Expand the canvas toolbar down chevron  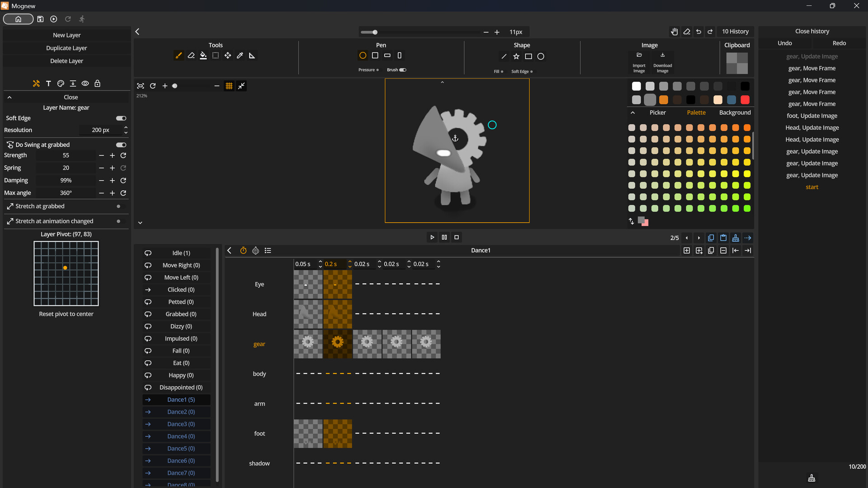tap(140, 223)
